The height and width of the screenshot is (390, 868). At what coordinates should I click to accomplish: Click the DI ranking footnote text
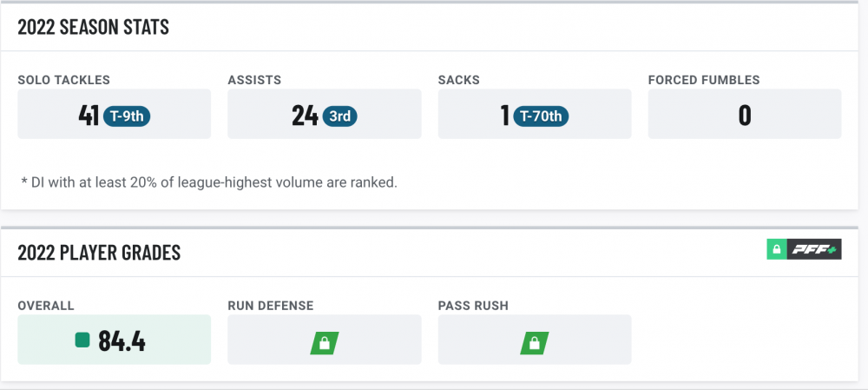click(208, 182)
